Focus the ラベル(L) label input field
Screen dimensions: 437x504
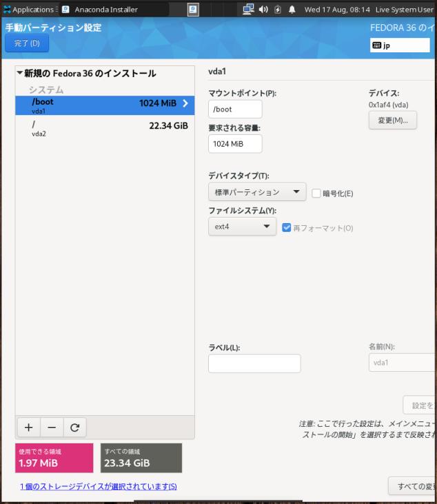click(x=254, y=364)
